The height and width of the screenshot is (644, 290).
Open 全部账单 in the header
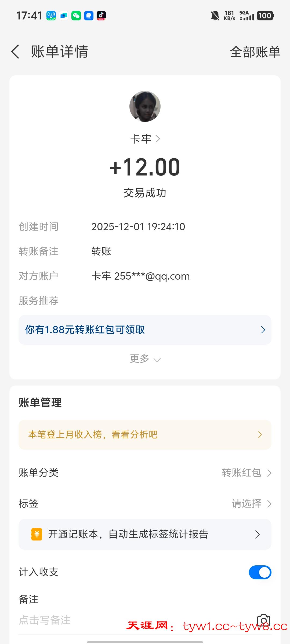pyautogui.click(x=255, y=52)
